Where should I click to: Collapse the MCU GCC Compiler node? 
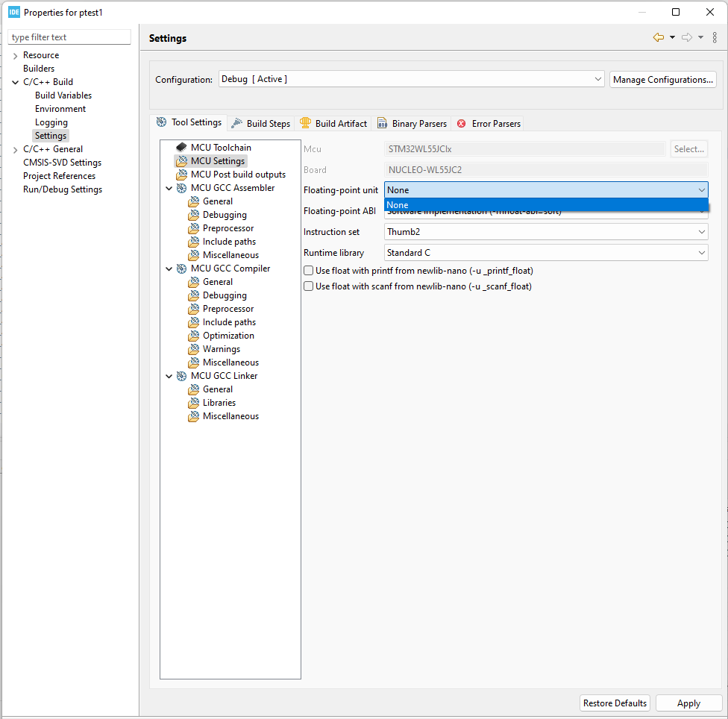click(169, 269)
